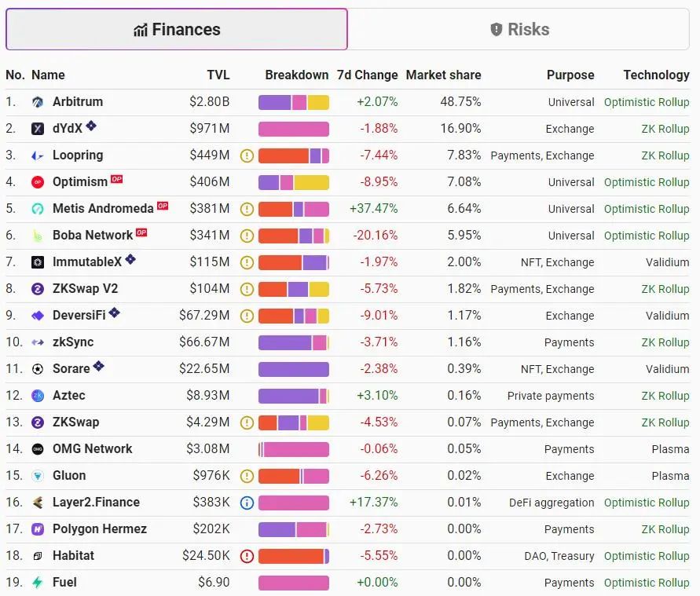Click the Polygon Hermez logo
Image resolution: width=700 pixels, height=596 pixels.
(38, 529)
